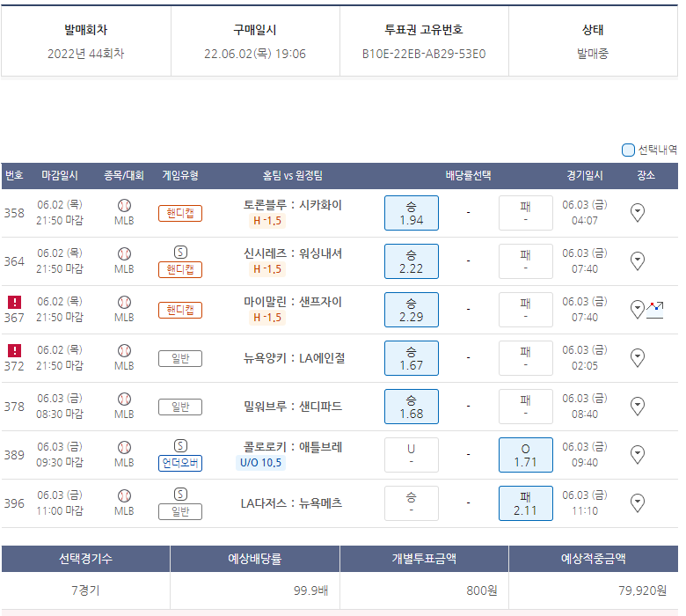Click match text 밀워브루 : 샌디파드
The image size is (686, 616).
click(293, 407)
